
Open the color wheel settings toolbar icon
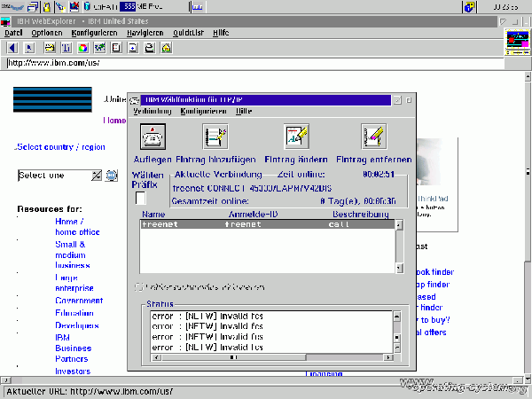[83, 48]
